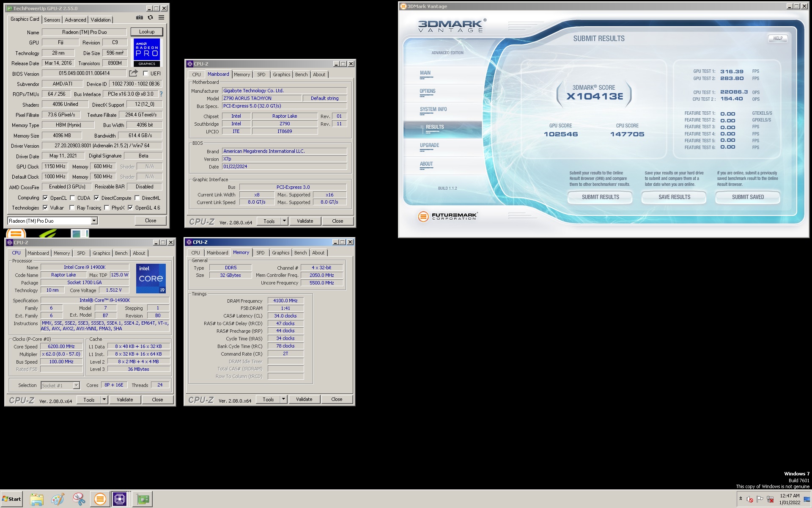Click the GPU-Z Lookup button
The width and height of the screenshot is (812, 508).
click(x=147, y=32)
